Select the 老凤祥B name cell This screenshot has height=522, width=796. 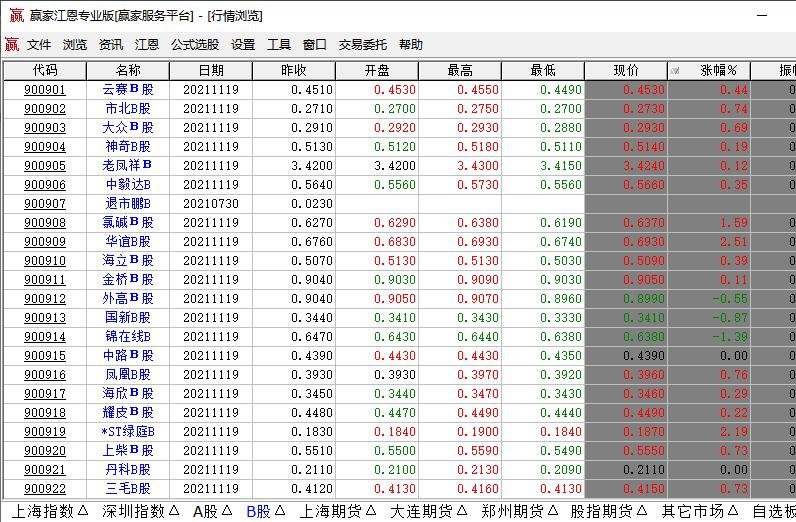(127, 166)
